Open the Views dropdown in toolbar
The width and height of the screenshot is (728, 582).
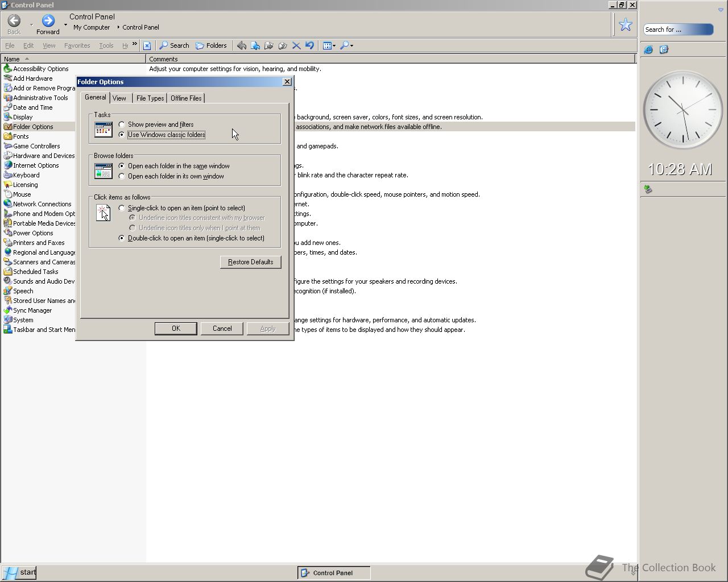click(x=334, y=45)
